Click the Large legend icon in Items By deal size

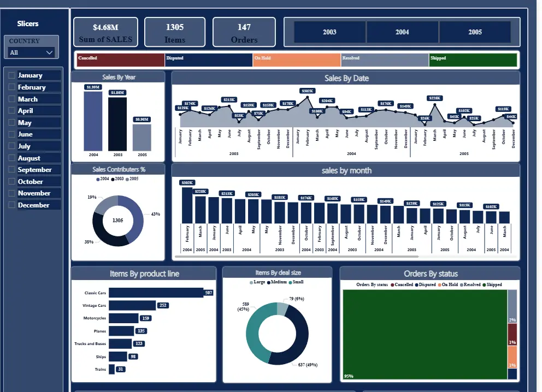(x=251, y=283)
